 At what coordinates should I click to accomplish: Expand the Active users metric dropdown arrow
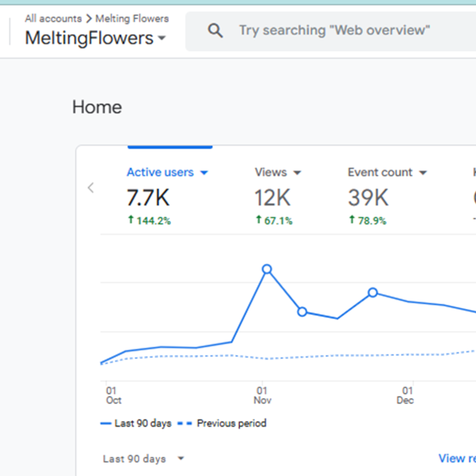click(x=204, y=173)
